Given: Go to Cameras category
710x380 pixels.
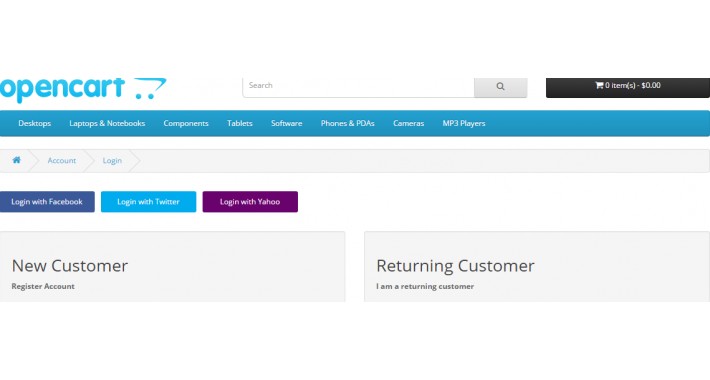Looking at the screenshot, I should pyautogui.click(x=408, y=123).
